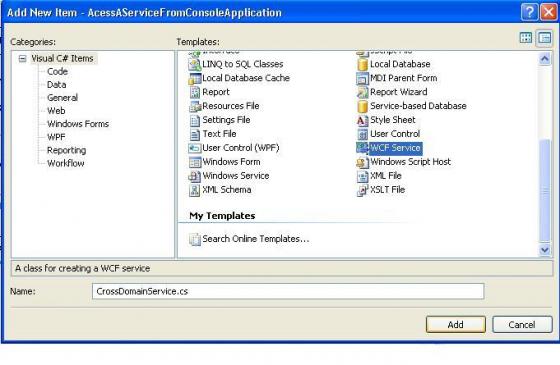Pick the Windows Script Host icon
The image size is (560, 365).
point(362,162)
